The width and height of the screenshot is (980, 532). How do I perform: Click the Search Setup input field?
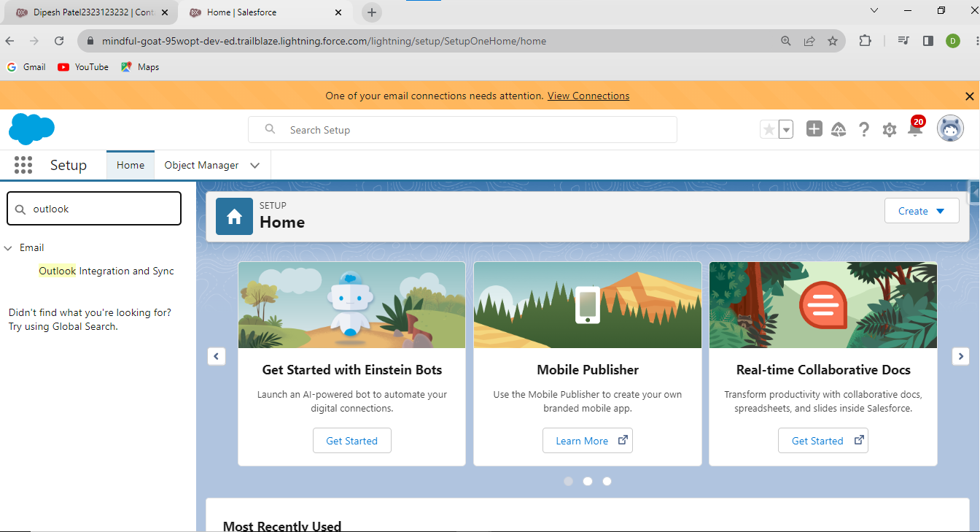(x=474, y=130)
